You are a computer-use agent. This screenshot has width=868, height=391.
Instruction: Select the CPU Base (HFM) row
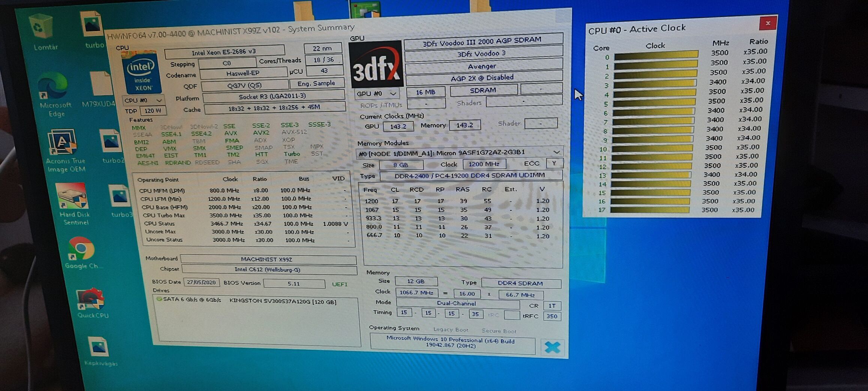pyautogui.click(x=245, y=207)
